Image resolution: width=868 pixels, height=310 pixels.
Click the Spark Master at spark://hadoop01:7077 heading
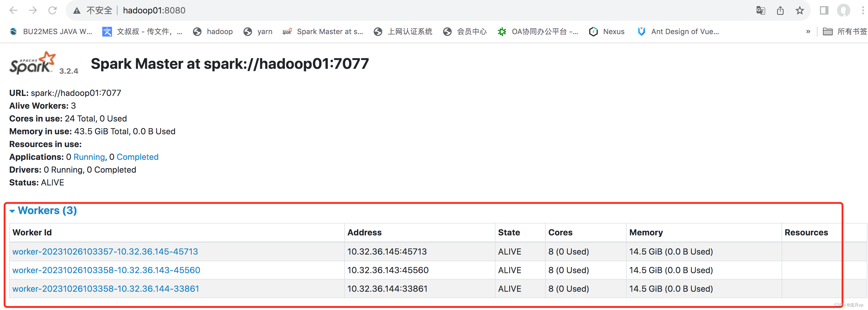(x=230, y=64)
